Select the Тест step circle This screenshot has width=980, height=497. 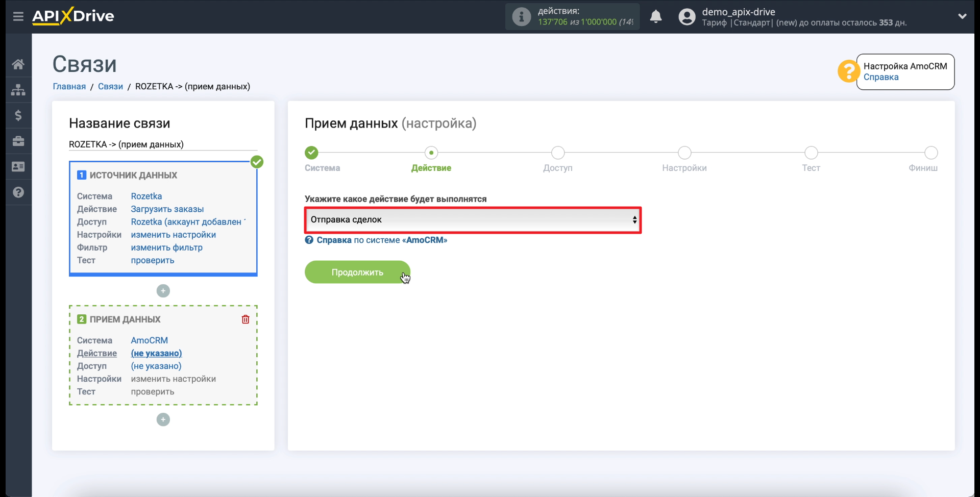pyautogui.click(x=811, y=153)
